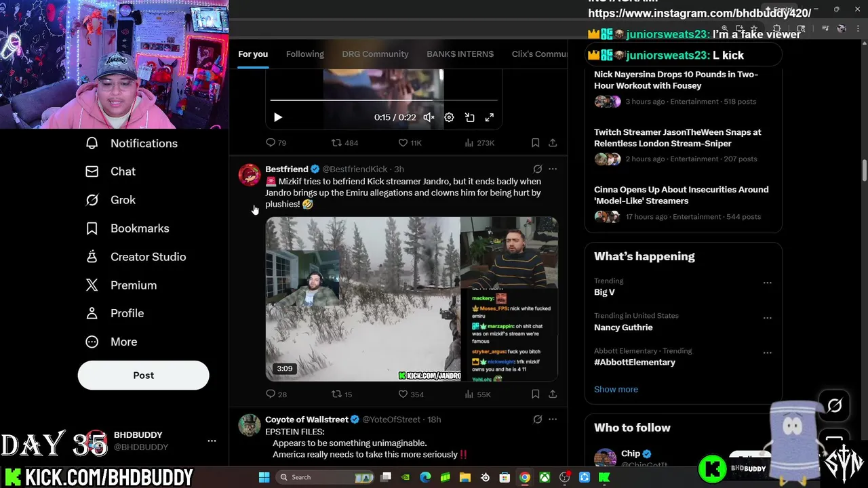868x488 pixels.
Task: Switch to the Following tab
Action: click(304, 54)
